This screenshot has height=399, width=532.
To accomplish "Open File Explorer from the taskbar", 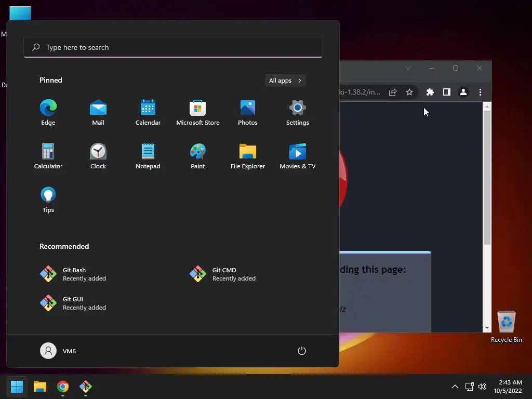I will pyautogui.click(x=39, y=387).
